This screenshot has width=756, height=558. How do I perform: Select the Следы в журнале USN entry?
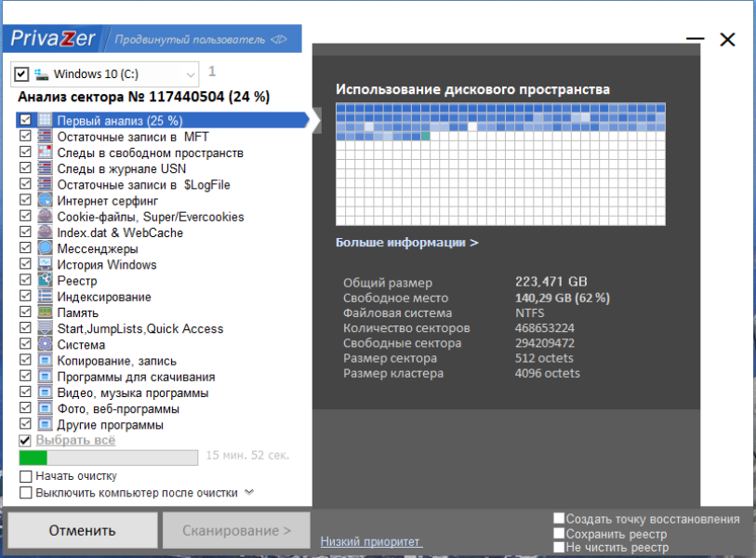[122, 169]
